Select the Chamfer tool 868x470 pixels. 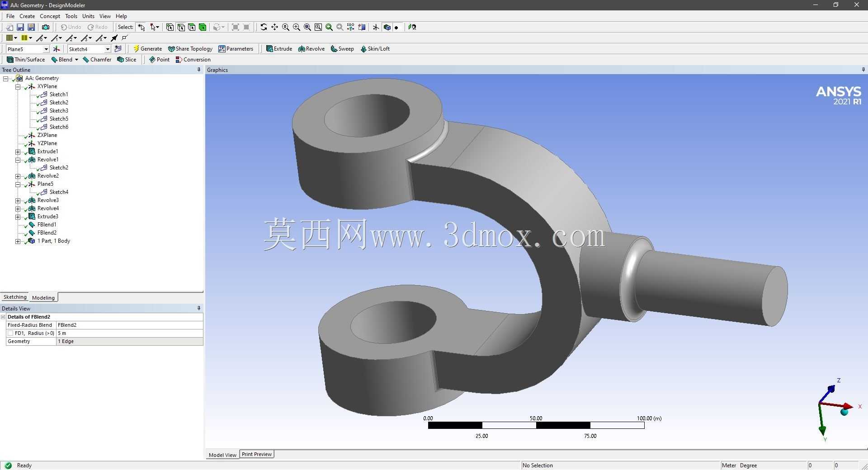click(x=97, y=60)
